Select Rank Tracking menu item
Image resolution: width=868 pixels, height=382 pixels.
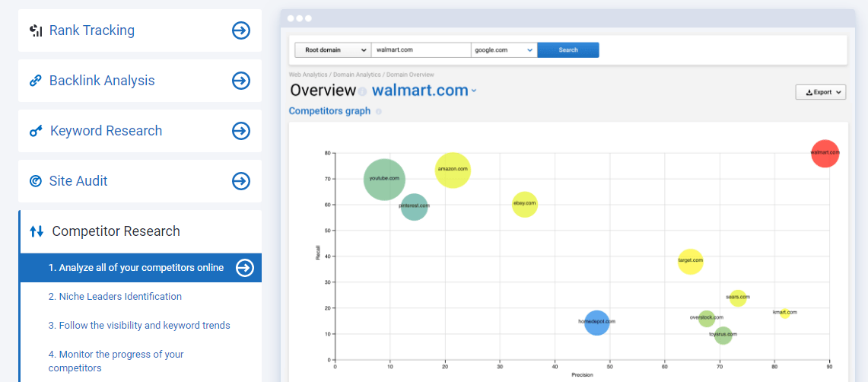pyautogui.click(x=140, y=30)
